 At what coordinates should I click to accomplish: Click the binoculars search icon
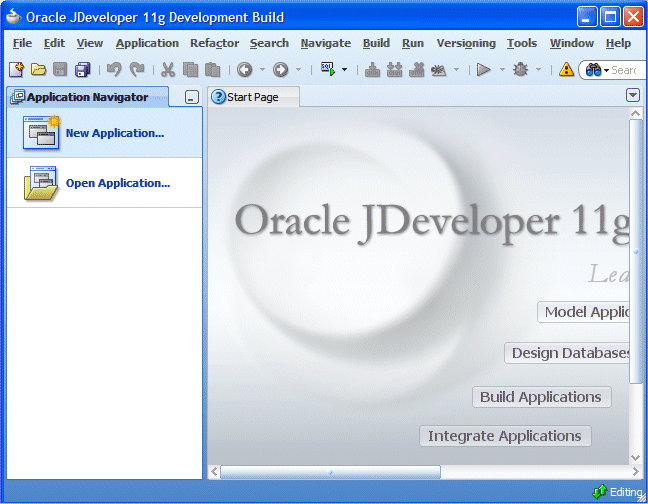point(593,70)
